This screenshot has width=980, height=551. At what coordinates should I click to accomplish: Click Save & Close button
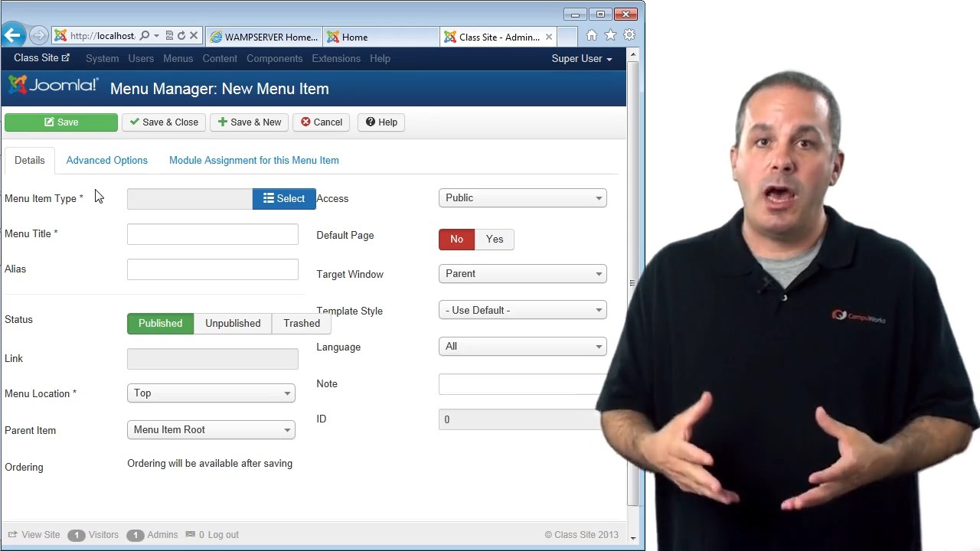pos(164,122)
